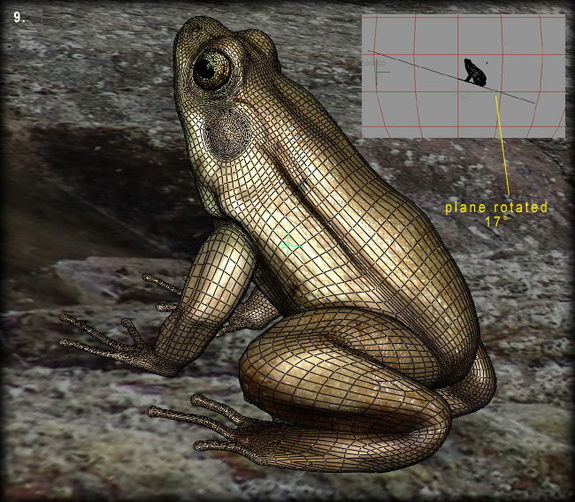Click the "plane rotated 17°" label
Image resolution: width=575 pixels, height=502 pixels.
497,214
